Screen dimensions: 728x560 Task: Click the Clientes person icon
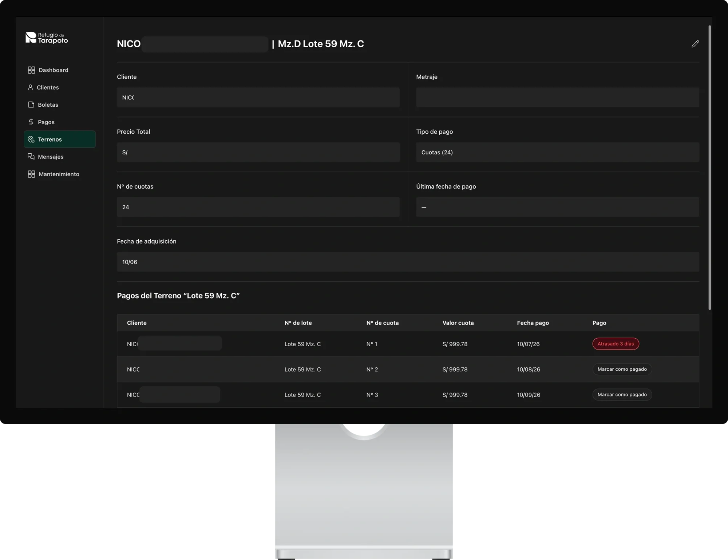tap(31, 87)
